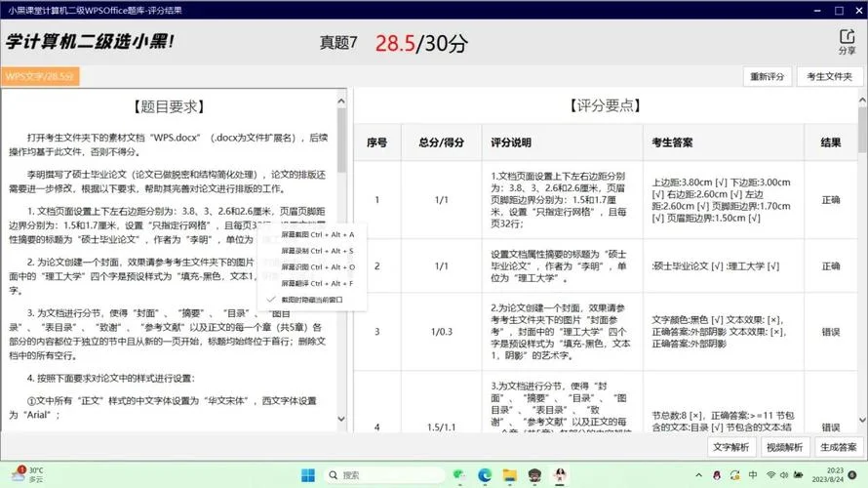Image resolution: width=868 pixels, height=488 pixels.
Task: Open the 视频解析 button
Action: pyautogui.click(x=784, y=447)
